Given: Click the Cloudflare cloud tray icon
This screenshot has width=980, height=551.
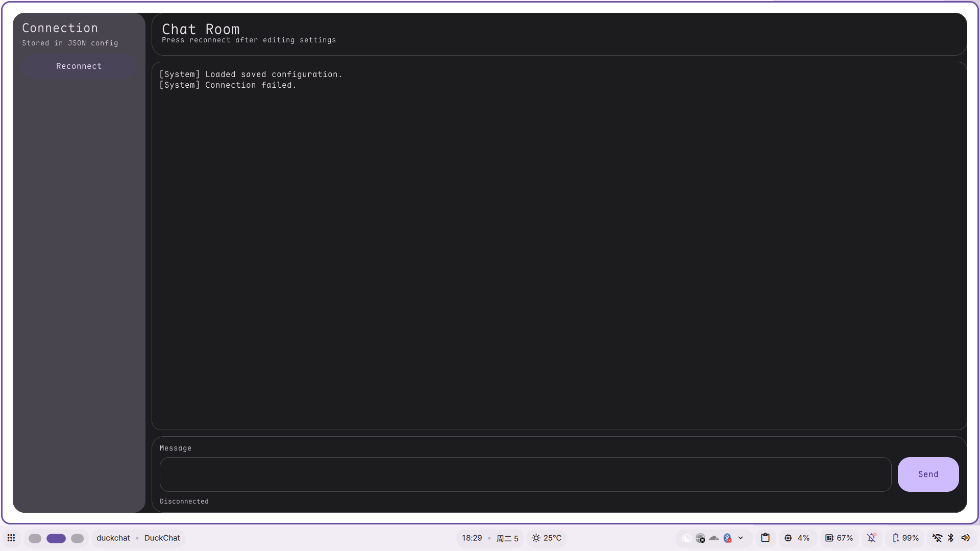Looking at the screenshot, I should tap(714, 538).
